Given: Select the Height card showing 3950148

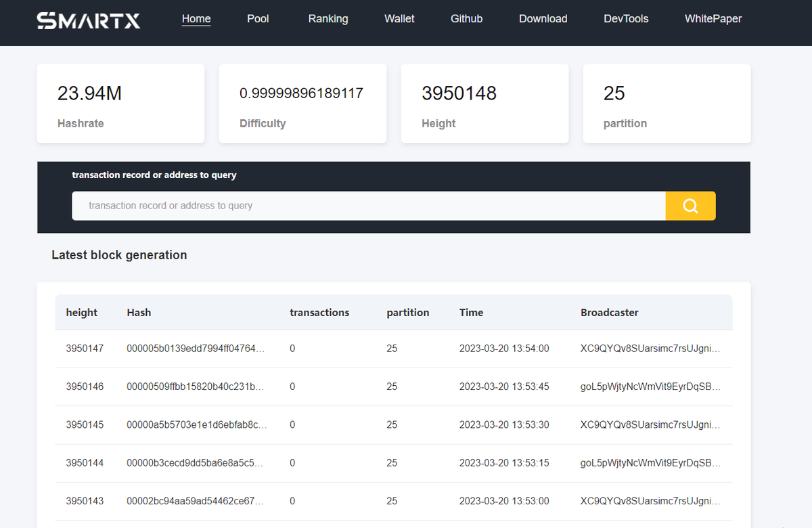Looking at the screenshot, I should 484,104.
